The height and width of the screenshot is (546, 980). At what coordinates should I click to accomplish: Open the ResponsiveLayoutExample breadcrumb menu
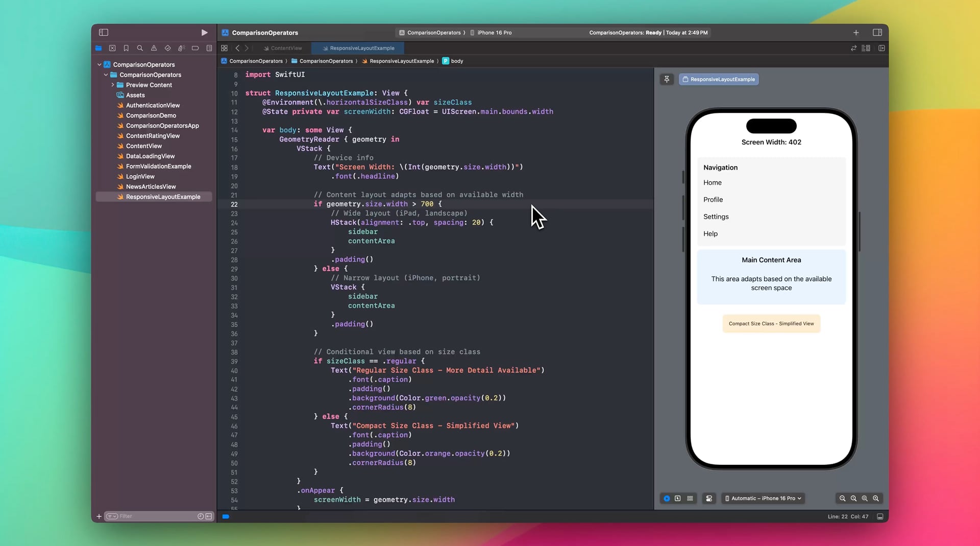[x=398, y=61]
